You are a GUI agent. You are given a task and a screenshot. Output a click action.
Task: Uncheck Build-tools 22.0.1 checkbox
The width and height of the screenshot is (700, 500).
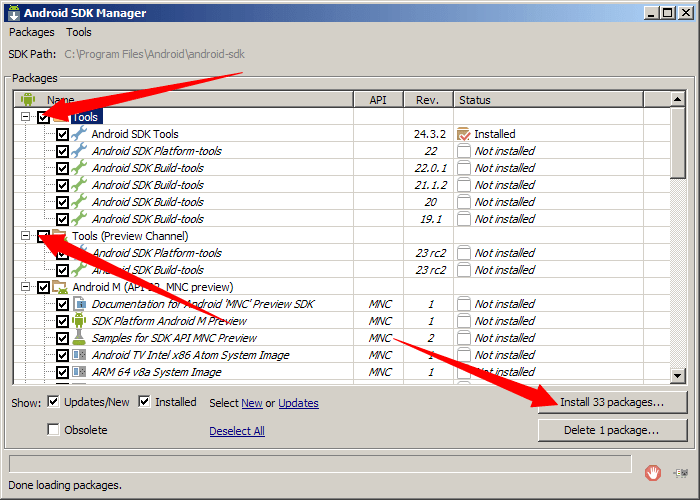pyautogui.click(x=62, y=168)
